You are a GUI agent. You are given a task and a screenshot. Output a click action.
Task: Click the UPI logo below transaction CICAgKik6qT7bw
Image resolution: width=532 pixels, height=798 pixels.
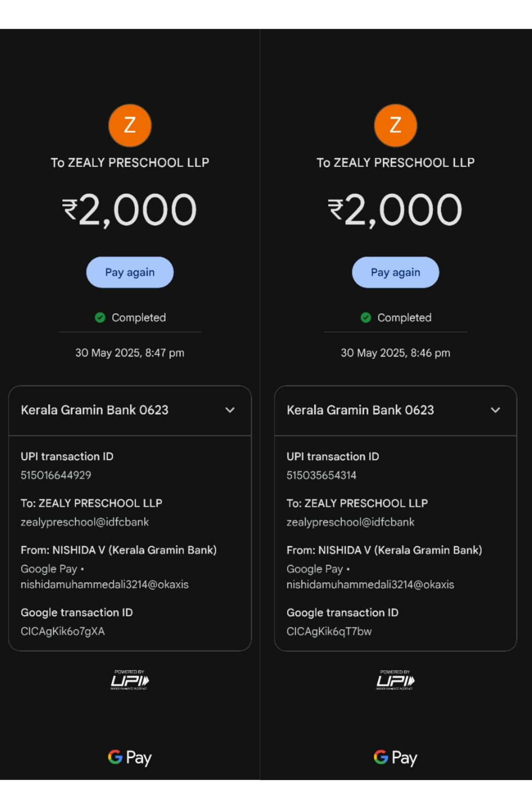[x=395, y=680]
